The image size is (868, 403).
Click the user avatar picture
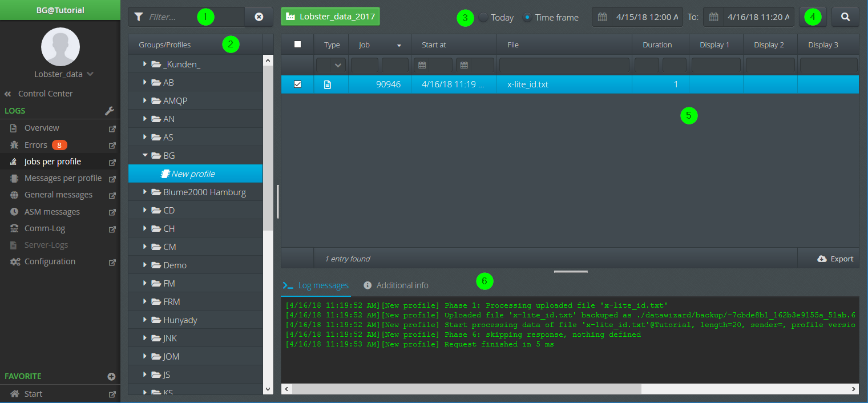[x=60, y=47]
